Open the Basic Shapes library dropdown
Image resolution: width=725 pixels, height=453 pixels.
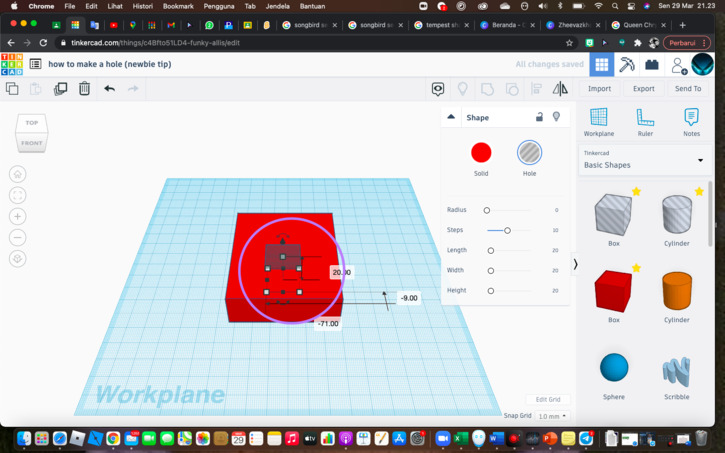[x=644, y=160]
